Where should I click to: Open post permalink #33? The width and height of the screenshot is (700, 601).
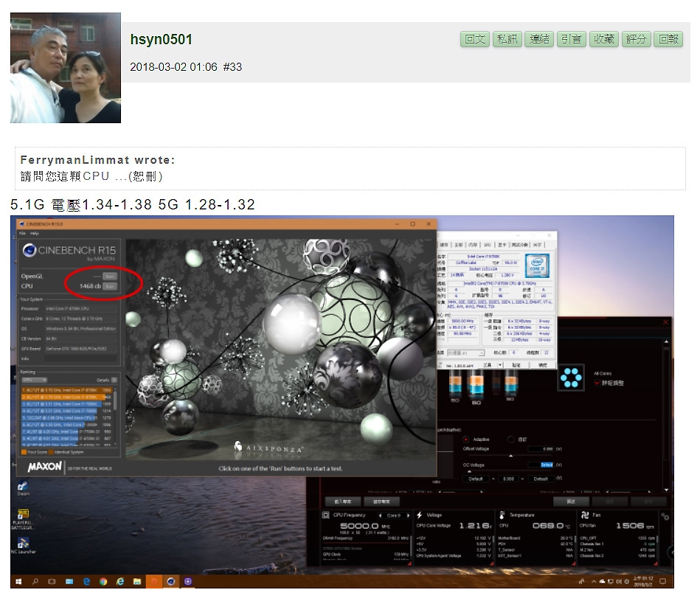[x=232, y=67]
